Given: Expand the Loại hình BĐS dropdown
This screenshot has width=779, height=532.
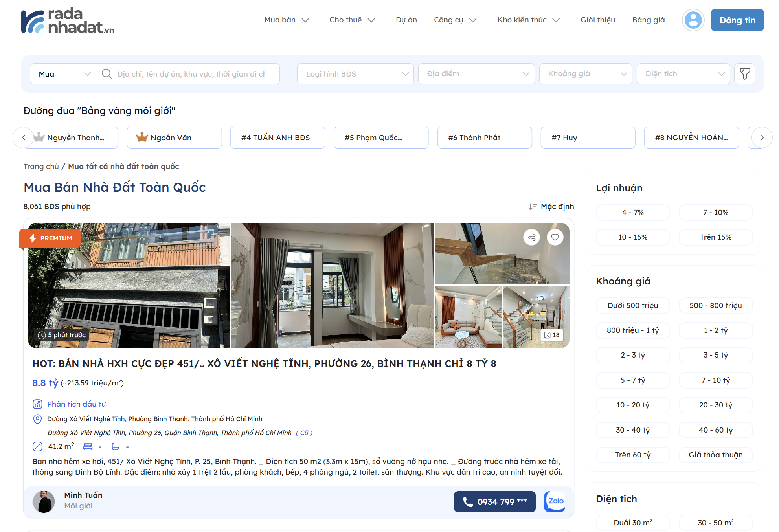Looking at the screenshot, I should click(355, 74).
